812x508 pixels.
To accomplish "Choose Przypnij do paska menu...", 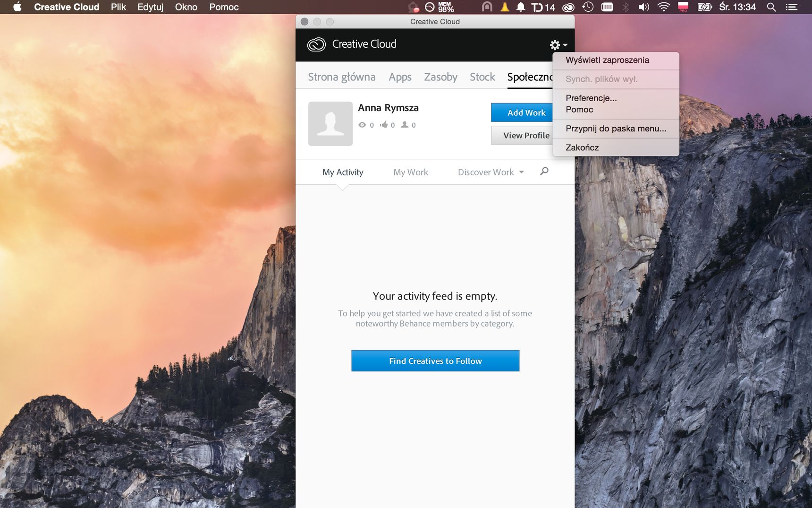I will click(616, 129).
